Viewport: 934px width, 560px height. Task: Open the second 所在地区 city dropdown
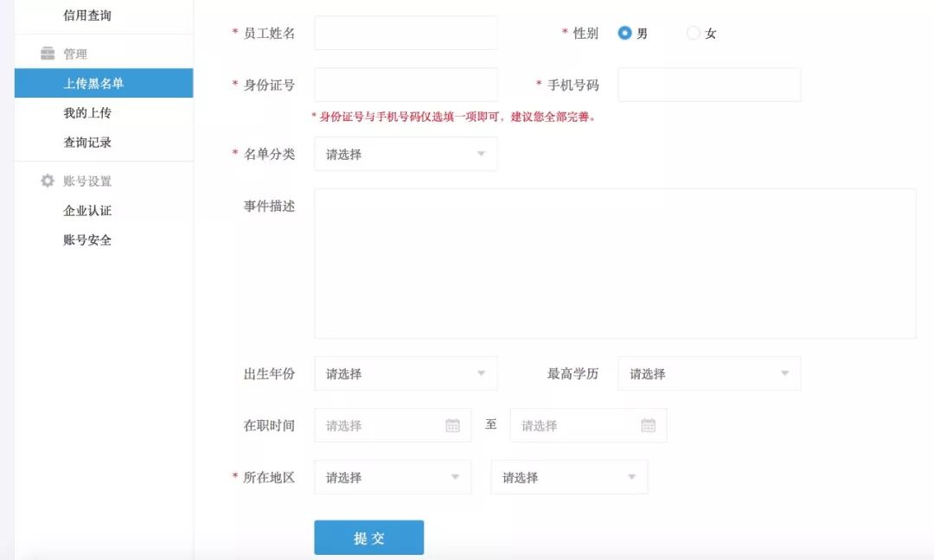[x=567, y=476]
